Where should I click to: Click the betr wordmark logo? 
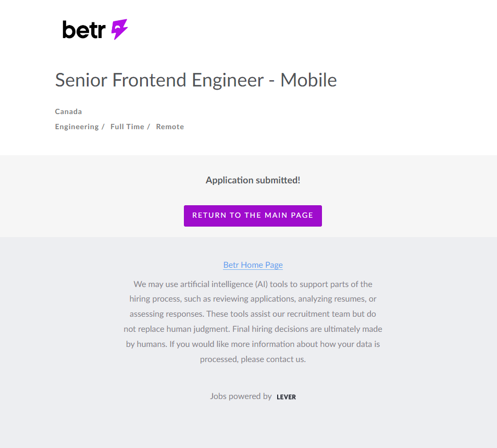[84, 30]
